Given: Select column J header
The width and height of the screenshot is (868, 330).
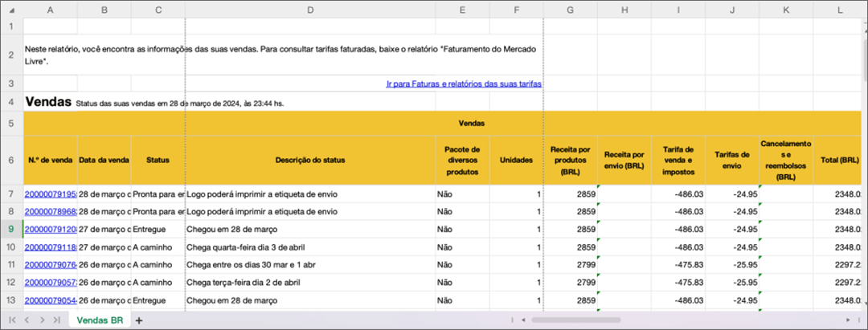Looking at the screenshot, I should 732,10.
